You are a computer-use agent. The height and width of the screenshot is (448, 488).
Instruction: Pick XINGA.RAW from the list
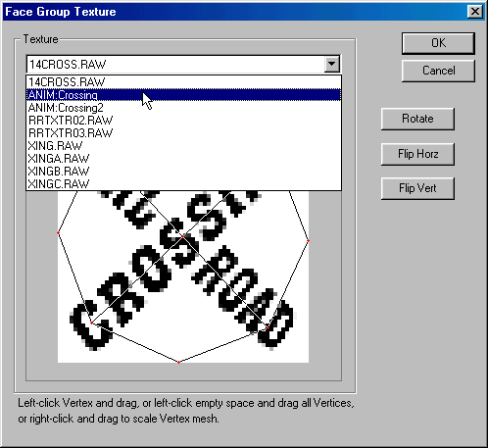pos(183,159)
